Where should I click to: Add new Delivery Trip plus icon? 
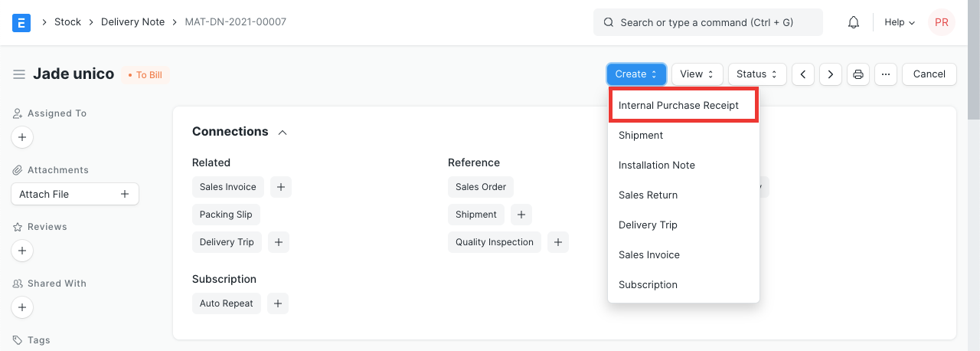[279, 242]
